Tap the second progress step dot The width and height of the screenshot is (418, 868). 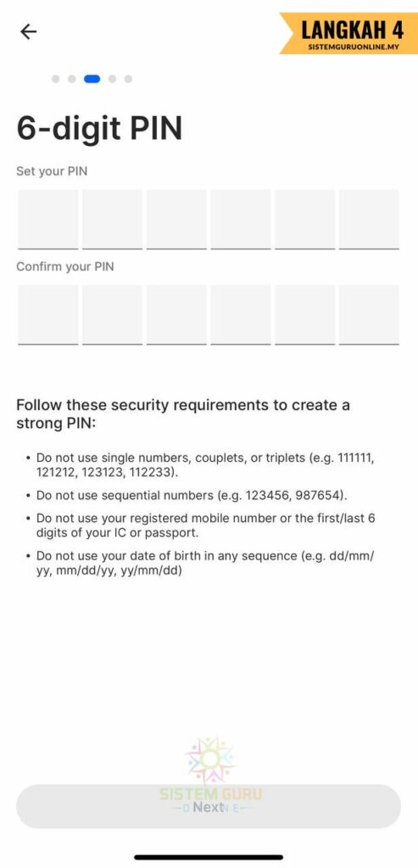(71, 79)
